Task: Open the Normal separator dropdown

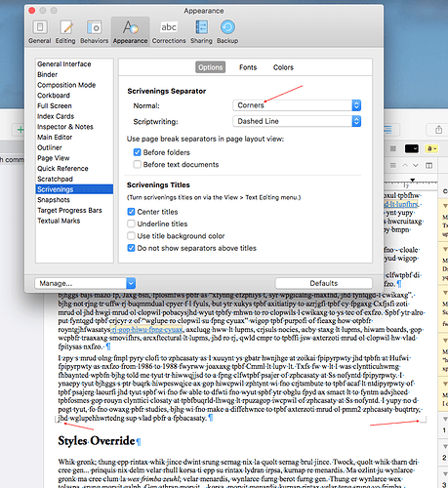Action: (x=297, y=105)
